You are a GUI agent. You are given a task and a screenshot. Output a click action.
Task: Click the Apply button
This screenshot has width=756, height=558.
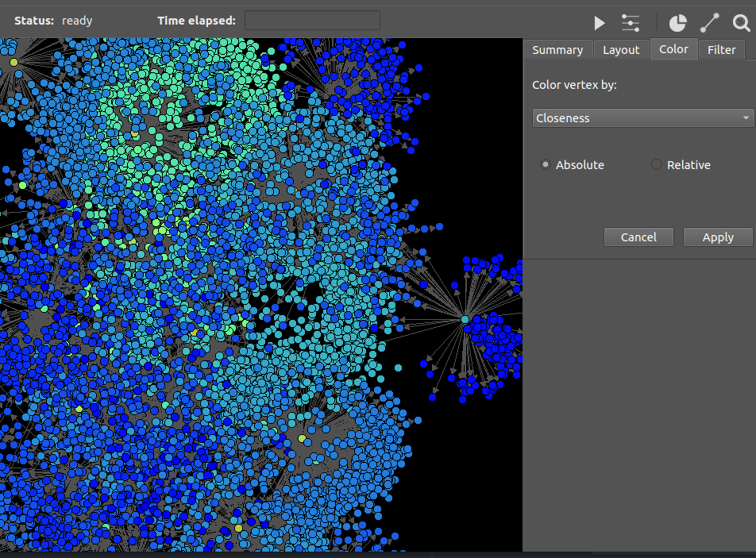click(x=717, y=237)
